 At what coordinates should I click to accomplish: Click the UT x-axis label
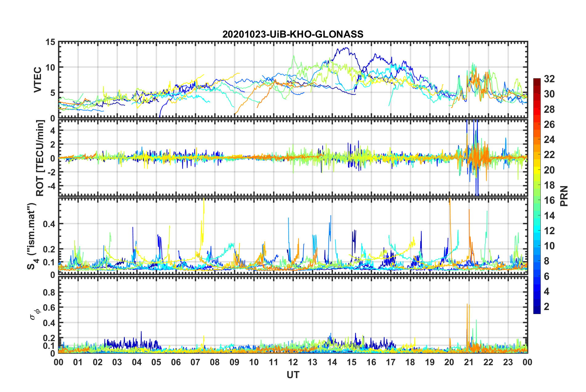[293, 374]
